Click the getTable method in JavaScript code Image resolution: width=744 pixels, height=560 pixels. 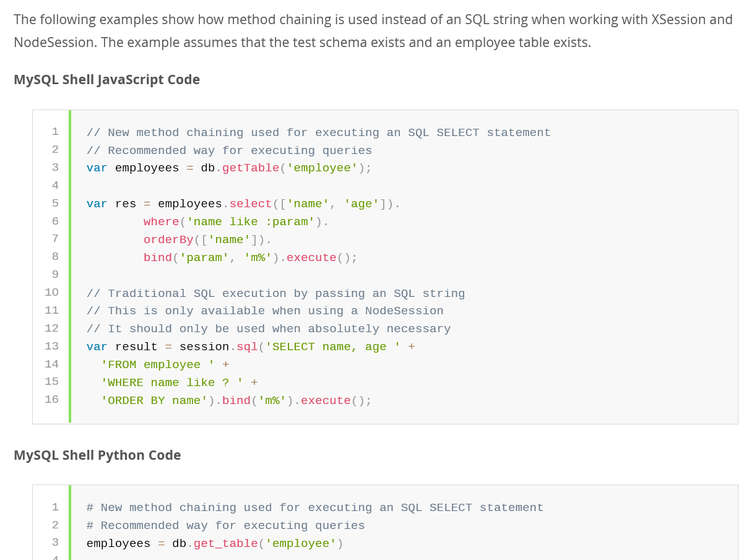[251, 168]
